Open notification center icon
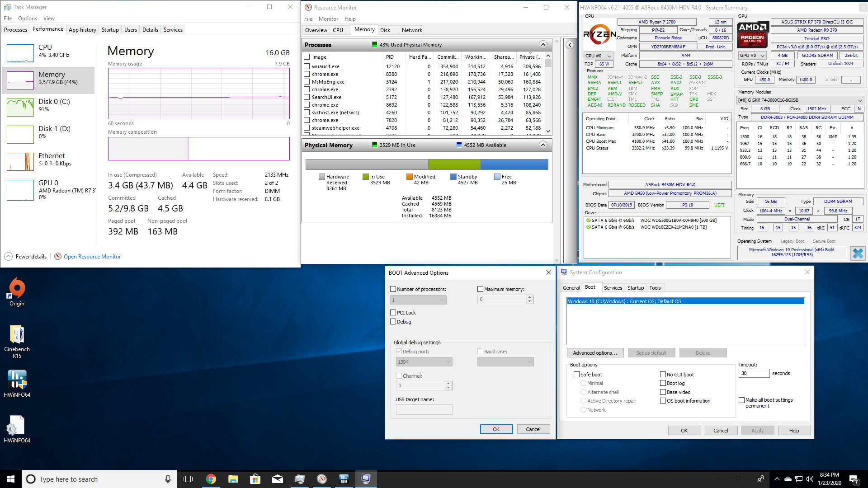This screenshot has width=868, height=488. coord(854,479)
